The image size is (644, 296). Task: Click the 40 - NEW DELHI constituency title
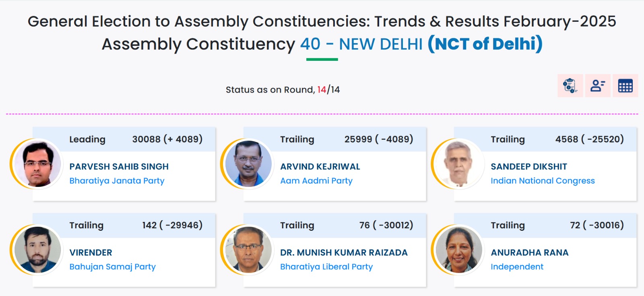click(x=361, y=44)
